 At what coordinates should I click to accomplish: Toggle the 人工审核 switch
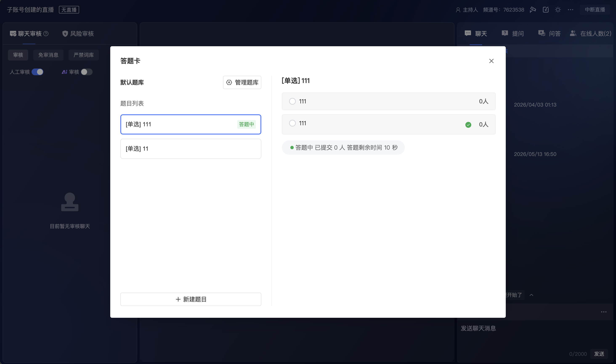coord(37,72)
